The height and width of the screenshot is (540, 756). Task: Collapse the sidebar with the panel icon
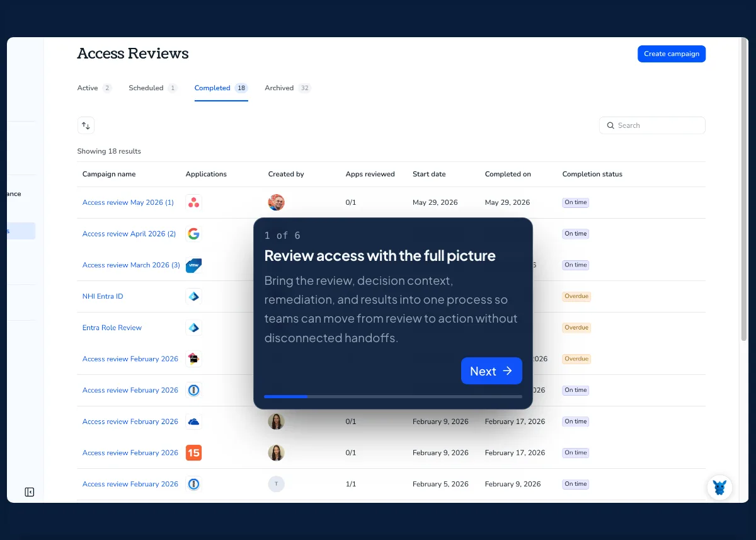(29, 491)
